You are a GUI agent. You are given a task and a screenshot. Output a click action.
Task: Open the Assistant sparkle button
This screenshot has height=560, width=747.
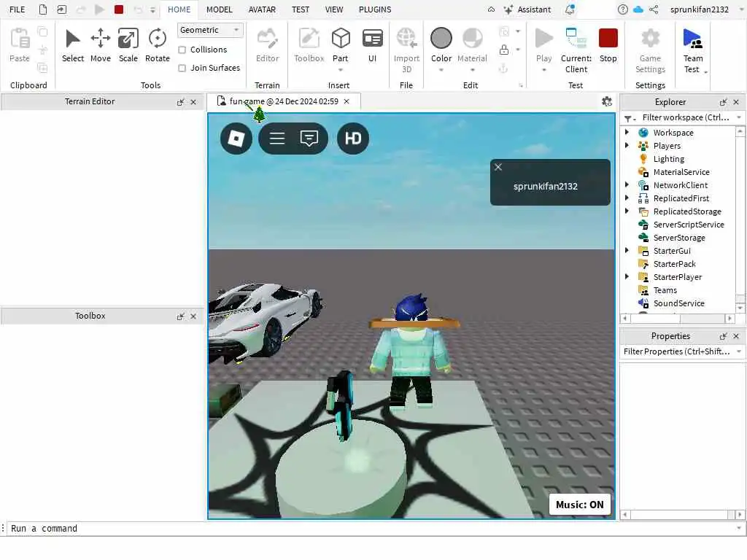tap(527, 9)
